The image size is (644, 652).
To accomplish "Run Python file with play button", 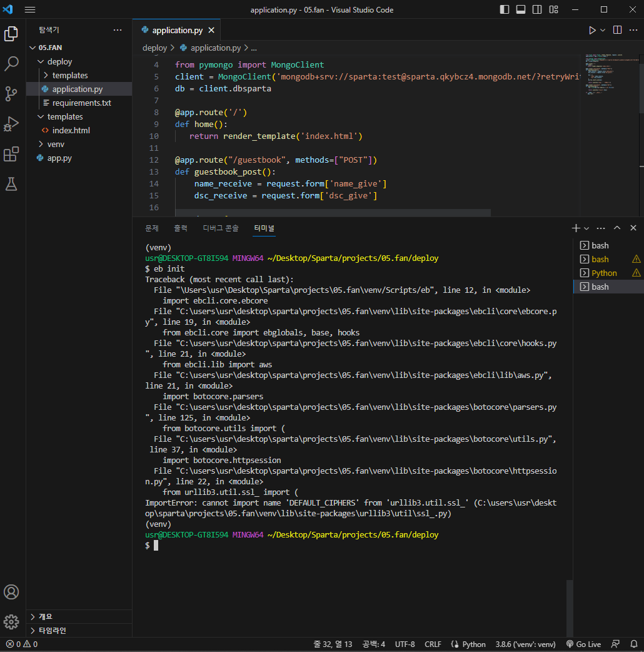I will (x=592, y=30).
